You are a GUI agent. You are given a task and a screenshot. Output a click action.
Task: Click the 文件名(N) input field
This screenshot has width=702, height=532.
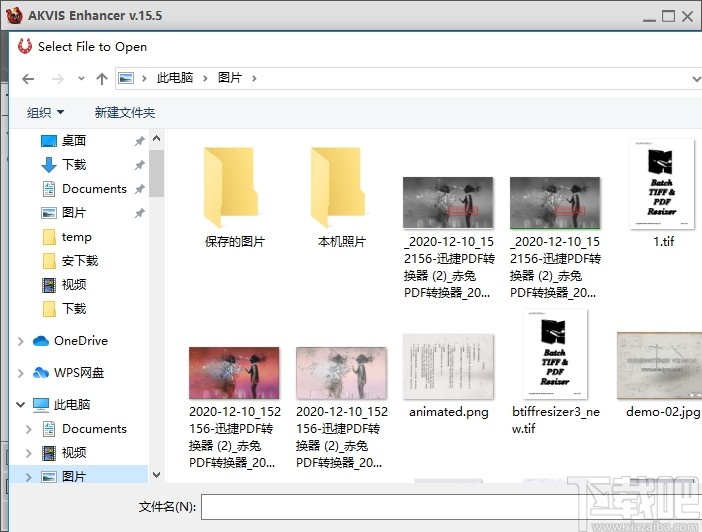pos(451,507)
